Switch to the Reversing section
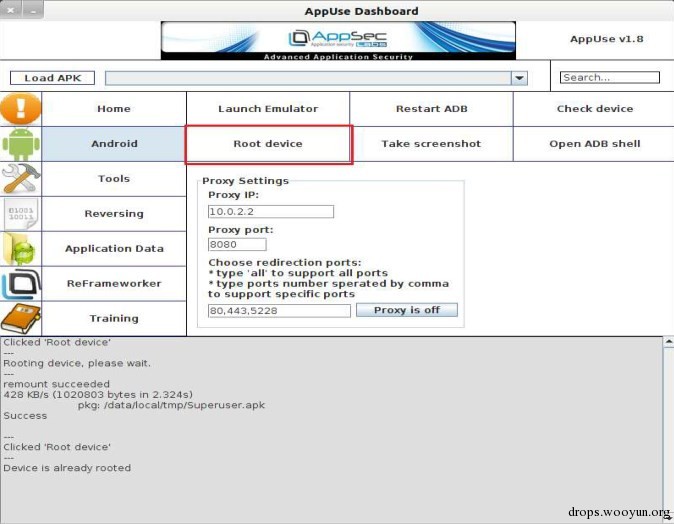Image resolution: width=674 pixels, height=524 pixels. 114,214
